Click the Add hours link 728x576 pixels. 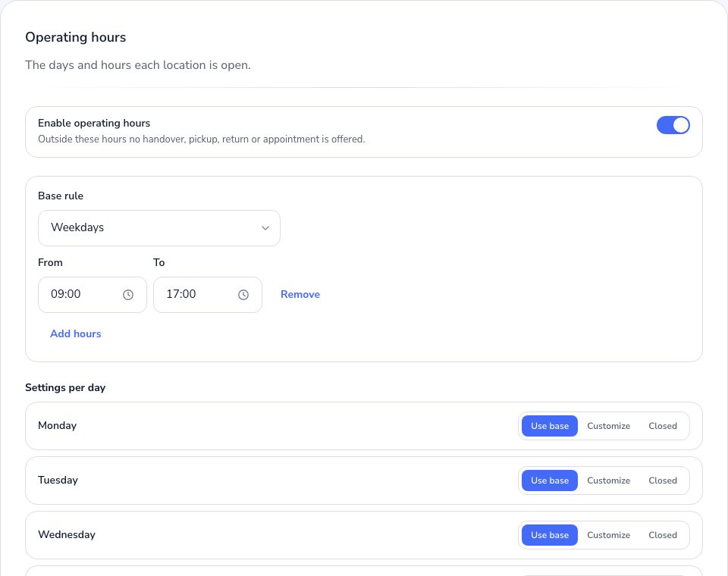coord(76,333)
